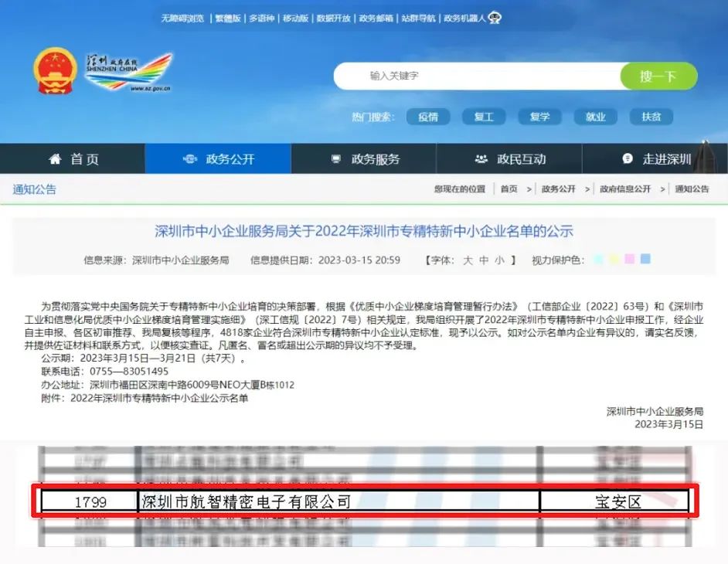Go to 政府信息公开 in the breadcrumb
The width and height of the screenshot is (728, 564).
click(x=625, y=189)
